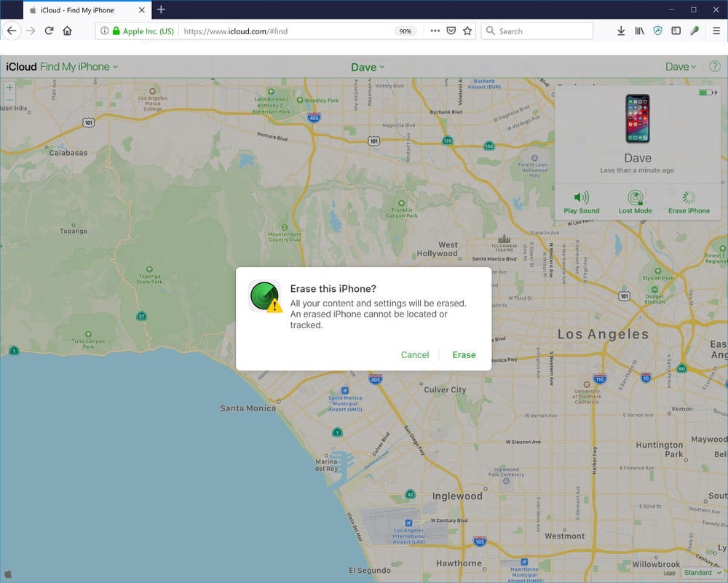The image size is (728, 583).
Task: Click the Los Angeles map label
Action: [603, 334]
